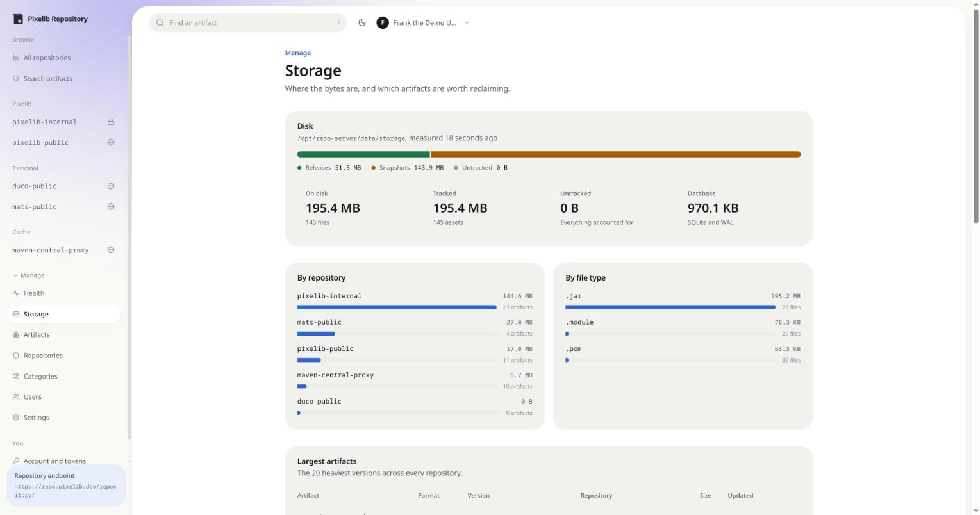Click mats-public in By repository list

pos(319,322)
